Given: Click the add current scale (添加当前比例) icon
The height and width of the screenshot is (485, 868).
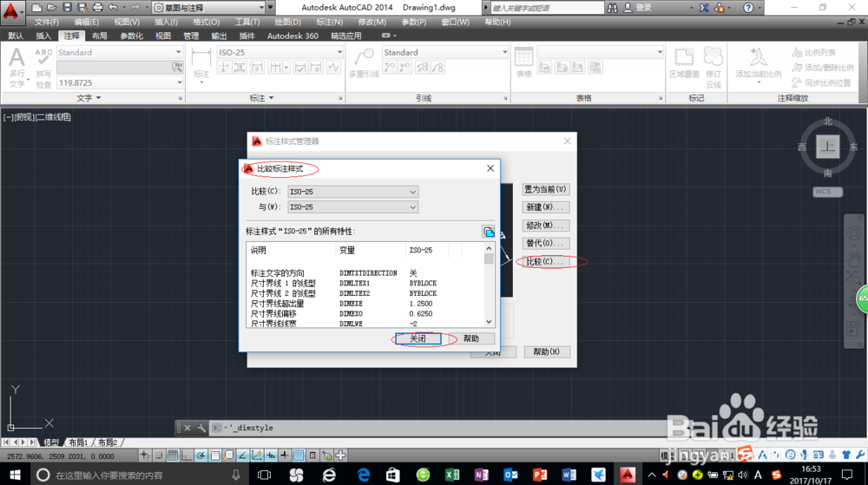Looking at the screenshot, I should point(758,57).
